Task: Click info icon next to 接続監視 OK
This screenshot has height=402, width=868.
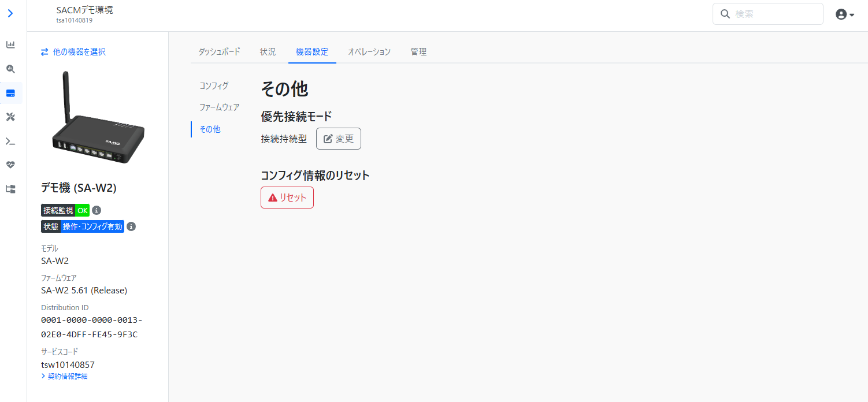Action: (97, 210)
